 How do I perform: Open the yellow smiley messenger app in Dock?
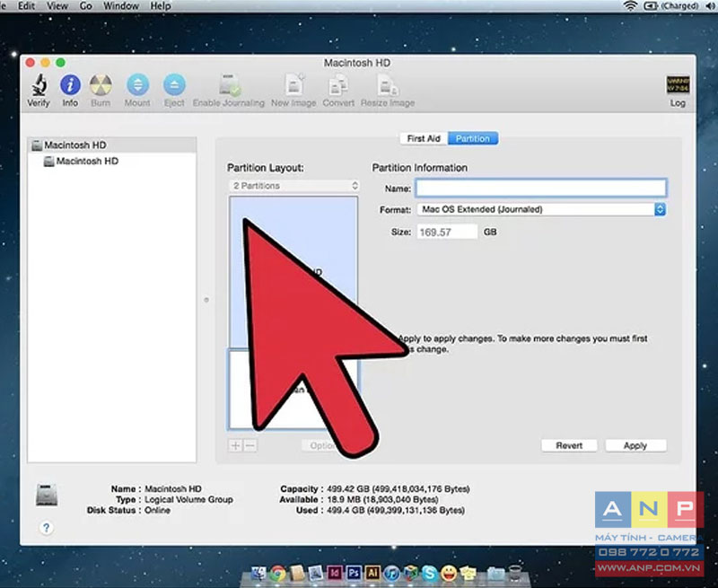[449, 573]
